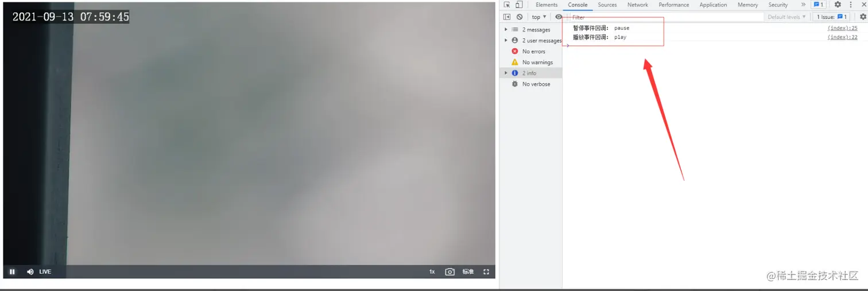Open the 标准 video quality selector
868x291 pixels.
click(x=468, y=271)
